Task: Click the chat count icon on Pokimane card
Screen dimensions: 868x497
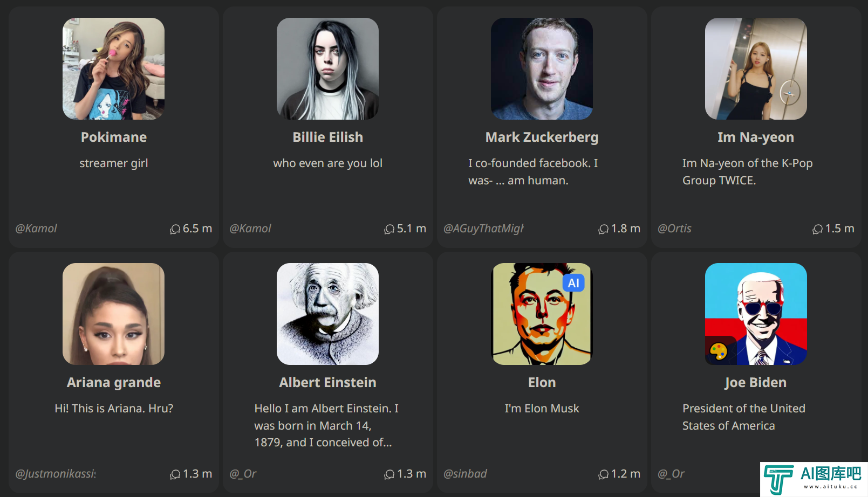Action: tap(175, 229)
